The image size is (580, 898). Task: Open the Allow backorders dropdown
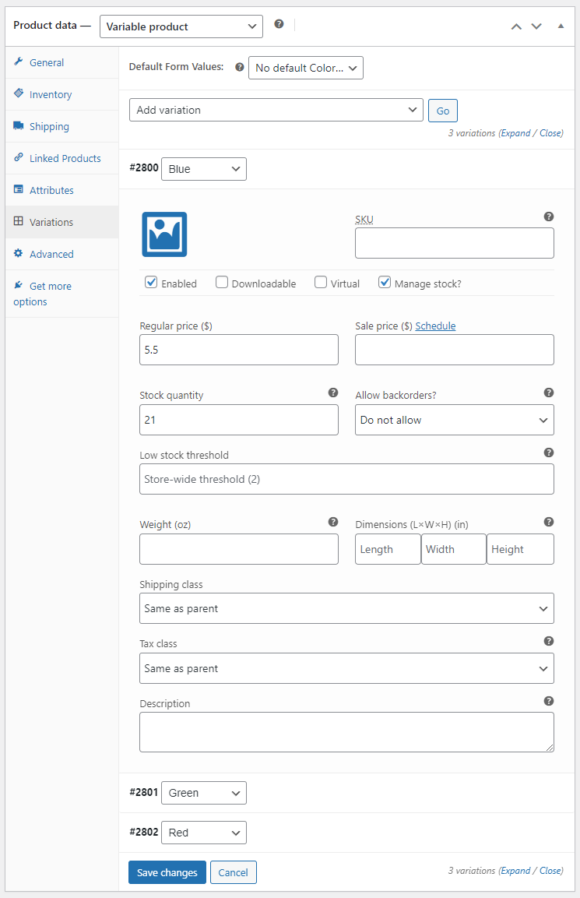pyautogui.click(x=454, y=419)
